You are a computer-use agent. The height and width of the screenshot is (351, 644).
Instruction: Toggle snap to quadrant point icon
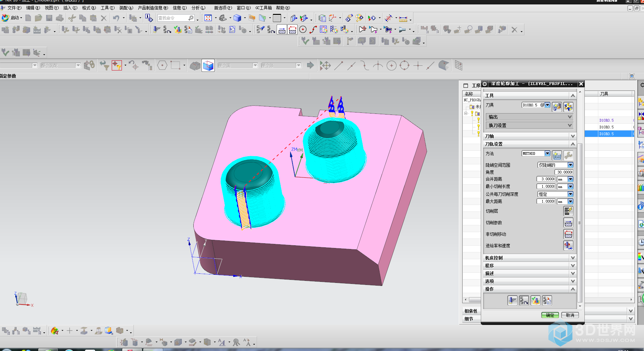point(405,66)
